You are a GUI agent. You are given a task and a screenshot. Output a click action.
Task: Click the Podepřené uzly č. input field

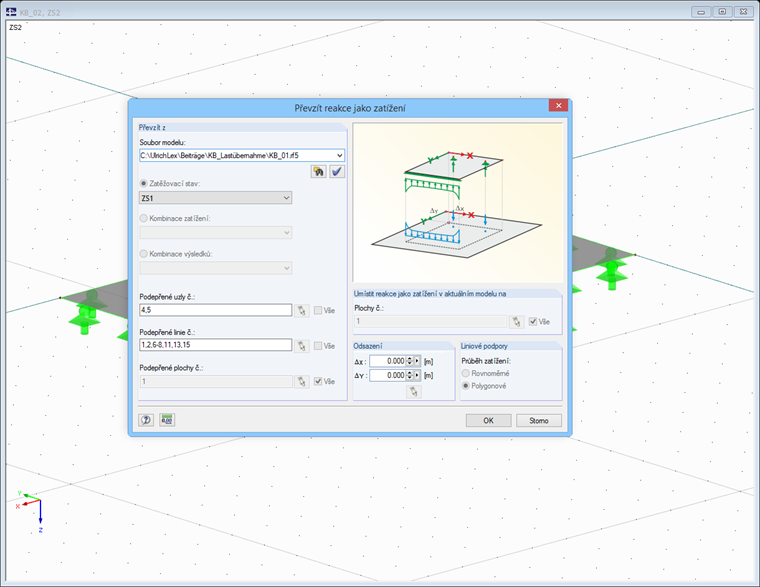click(x=216, y=310)
